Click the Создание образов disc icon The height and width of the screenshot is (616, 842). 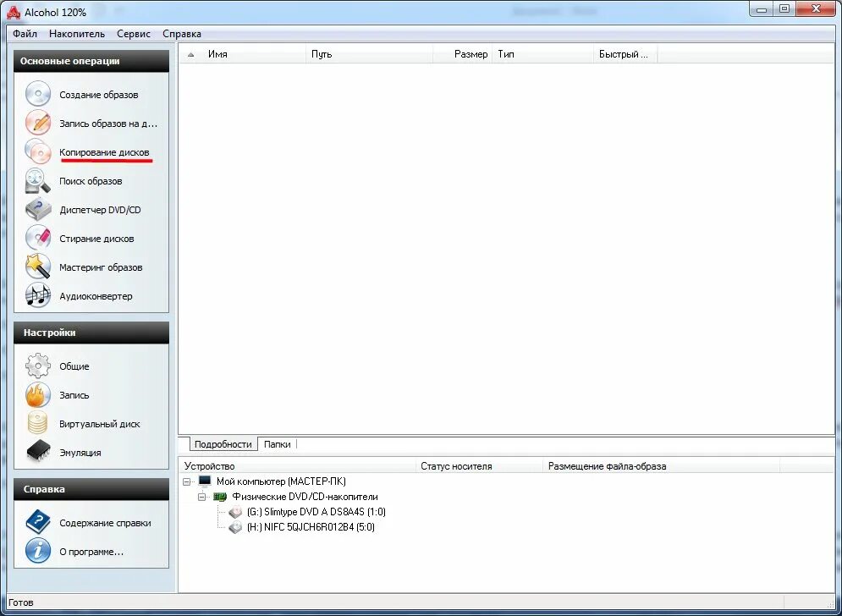37,94
